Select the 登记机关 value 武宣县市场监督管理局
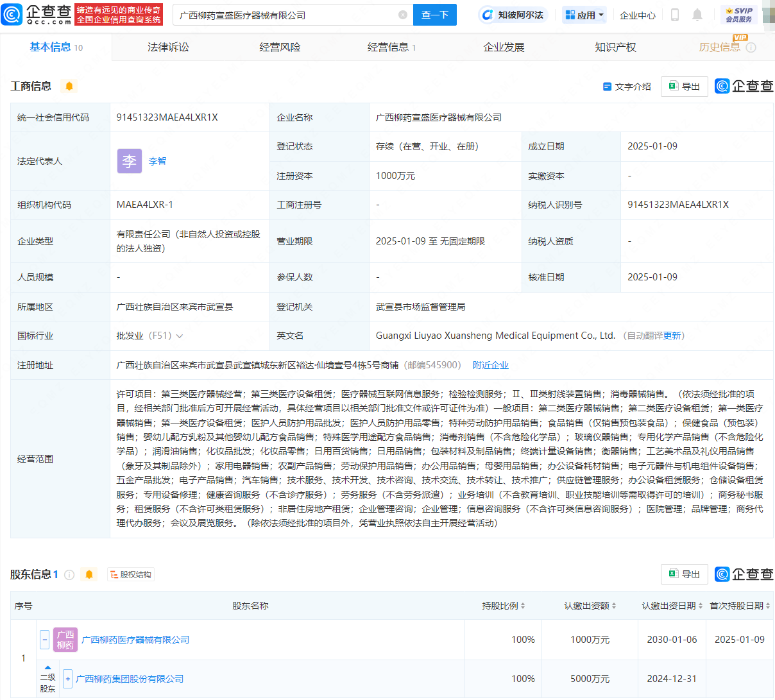The width and height of the screenshot is (775, 700). coord(421,307)
